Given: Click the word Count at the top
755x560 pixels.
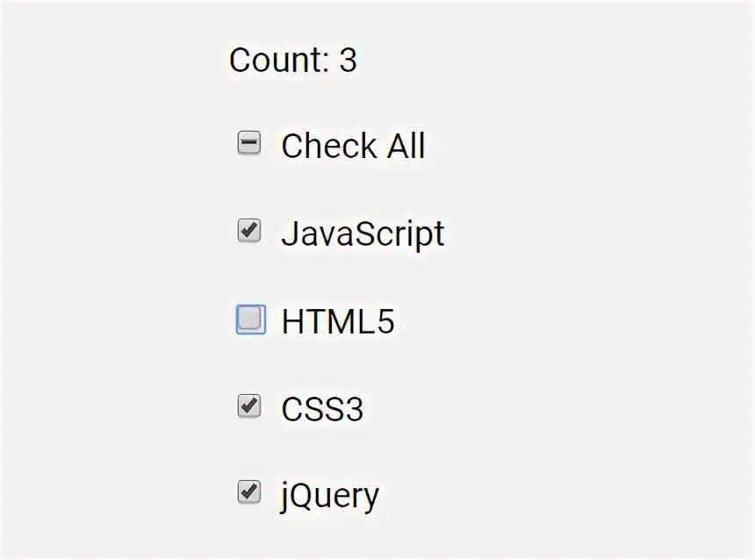Looking at the screenshot, I should (277, 61).
